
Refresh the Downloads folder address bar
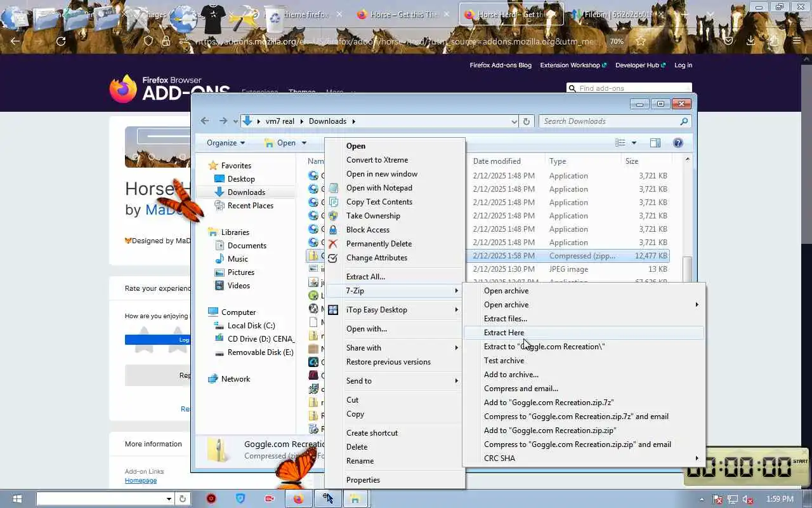[x=526, y=121]
